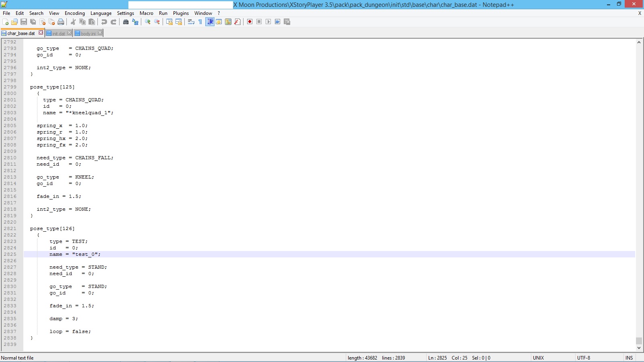
Task: Open the Document Map panel icon
Action: (228, 22)
